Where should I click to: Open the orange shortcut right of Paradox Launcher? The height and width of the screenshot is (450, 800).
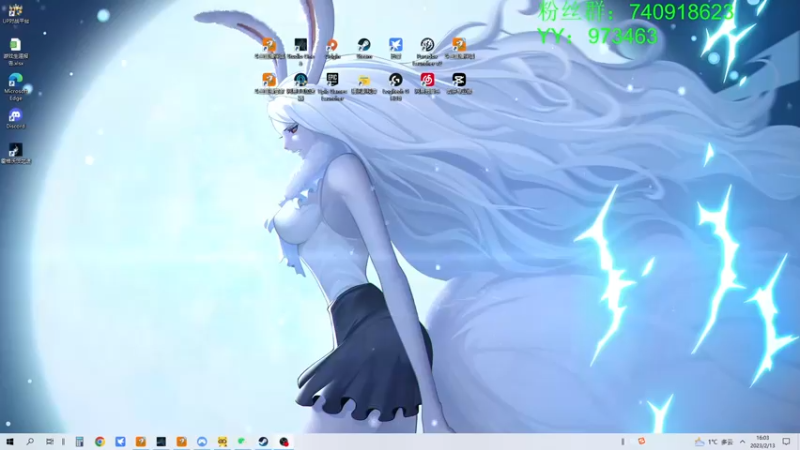459,48
